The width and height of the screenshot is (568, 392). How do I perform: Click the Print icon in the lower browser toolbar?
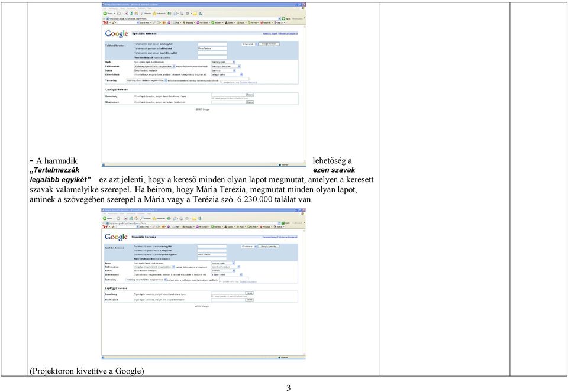point(182,218)
